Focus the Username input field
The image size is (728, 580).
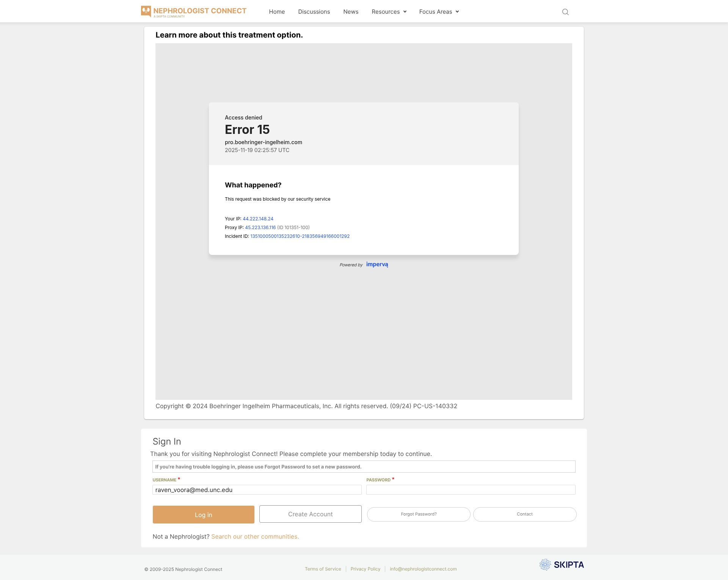(x=257, y=490)
